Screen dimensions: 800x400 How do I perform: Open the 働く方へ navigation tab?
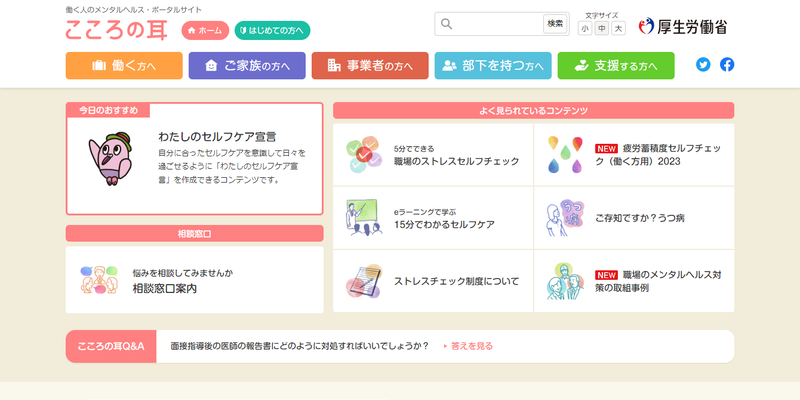(124, 66)
